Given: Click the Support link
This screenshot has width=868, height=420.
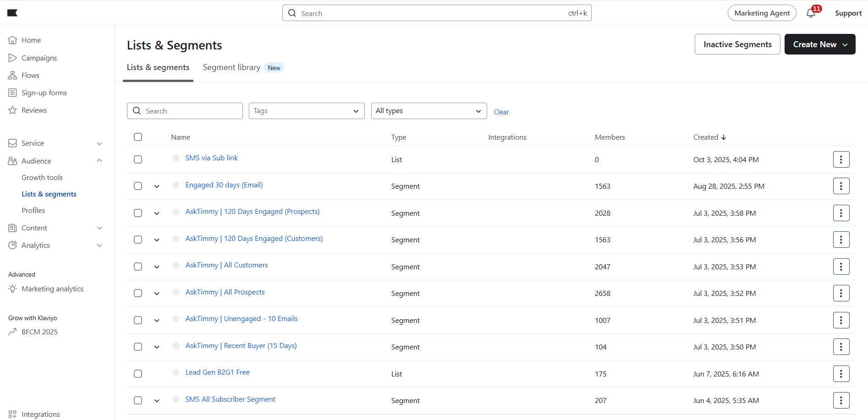Looking at the screenshot, I should coord(848,13).
